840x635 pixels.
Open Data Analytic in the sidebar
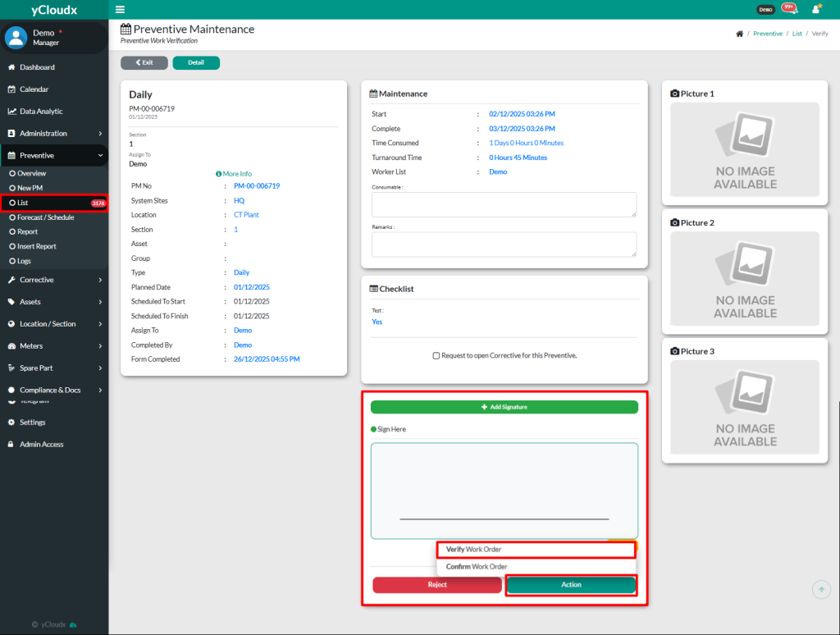click(x=41, y=112)
